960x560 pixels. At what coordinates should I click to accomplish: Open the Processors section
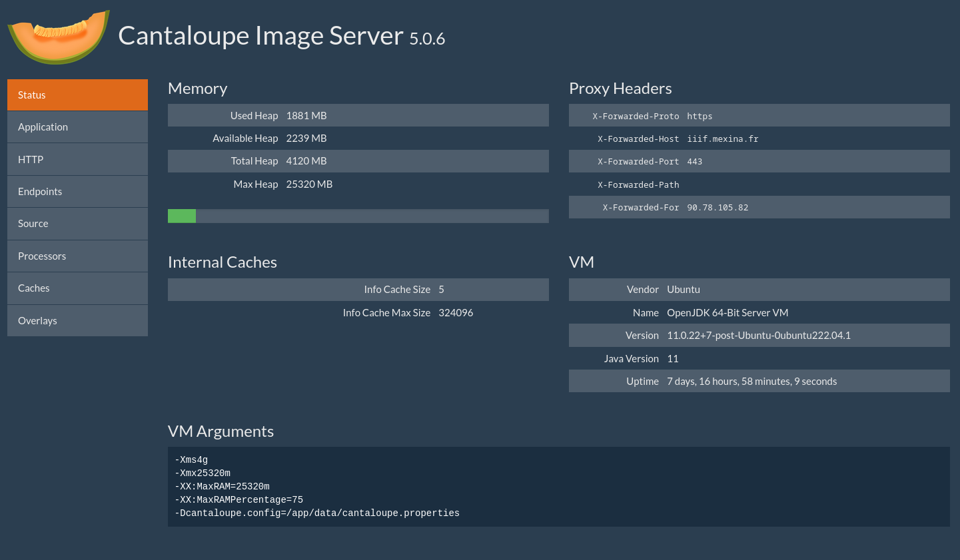point(77,256)
